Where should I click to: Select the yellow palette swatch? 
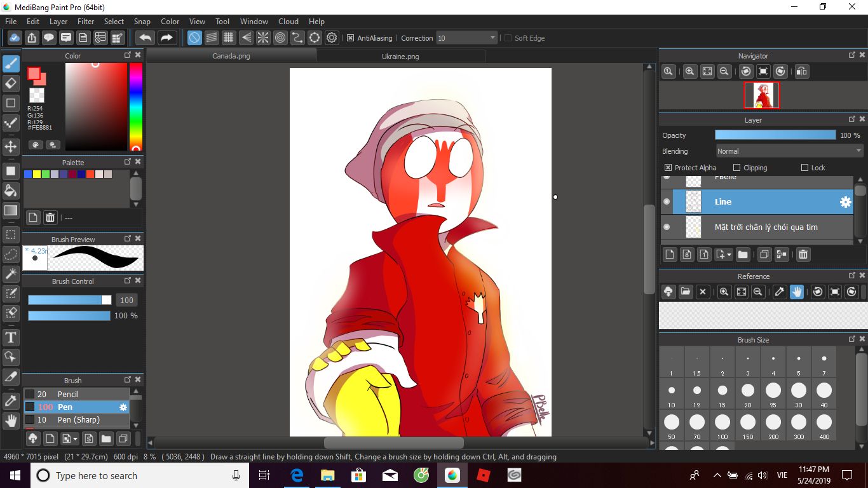37,174
